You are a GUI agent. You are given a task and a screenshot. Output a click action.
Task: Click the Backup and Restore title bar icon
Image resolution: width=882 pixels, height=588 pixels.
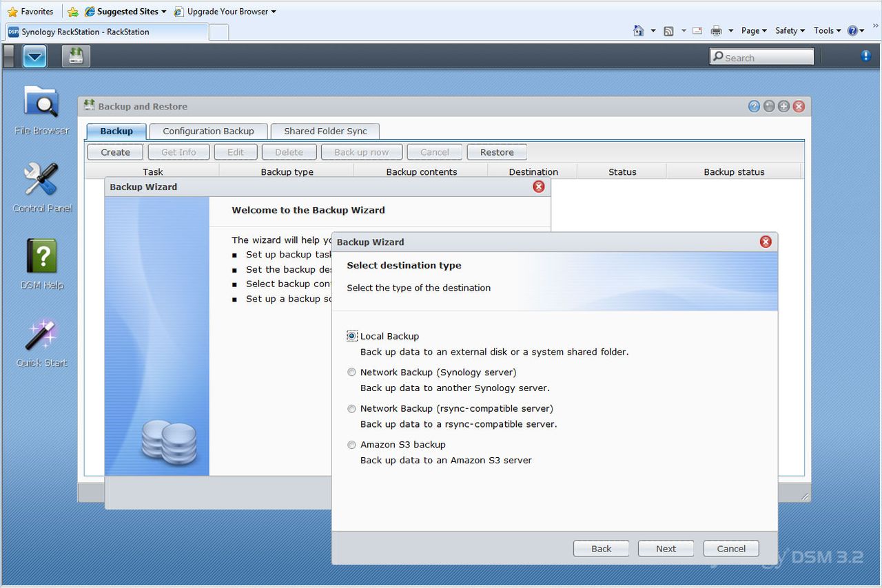[89, 105]
